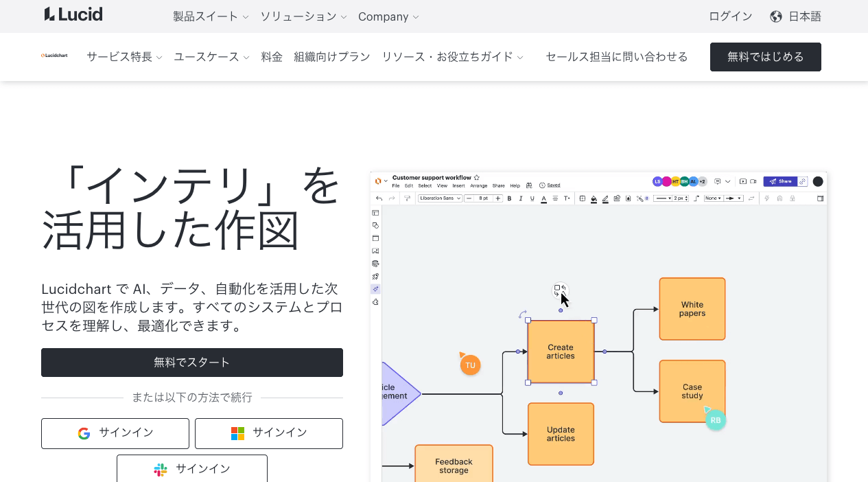Open the text color A swatch
The height and width of the screenshot is (482, 868).
click(x=543, y=198)
